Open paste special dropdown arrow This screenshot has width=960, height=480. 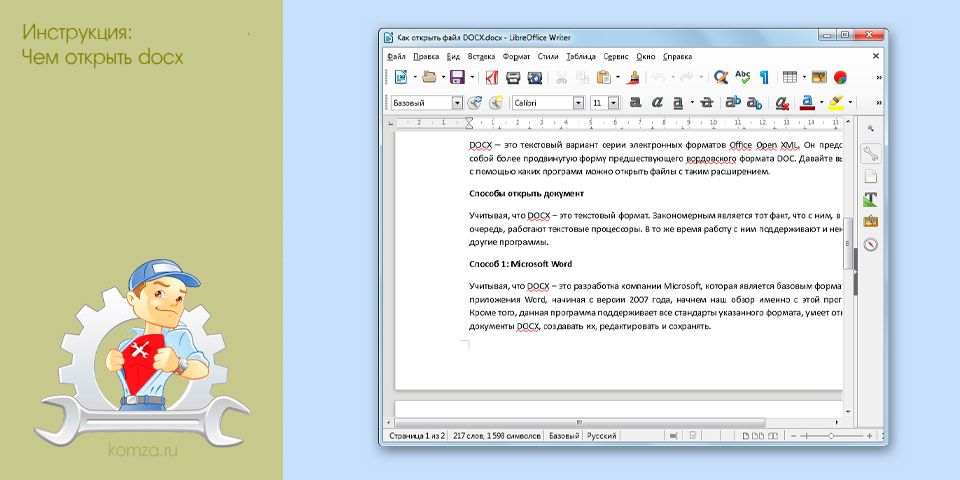tap(618, 77)
